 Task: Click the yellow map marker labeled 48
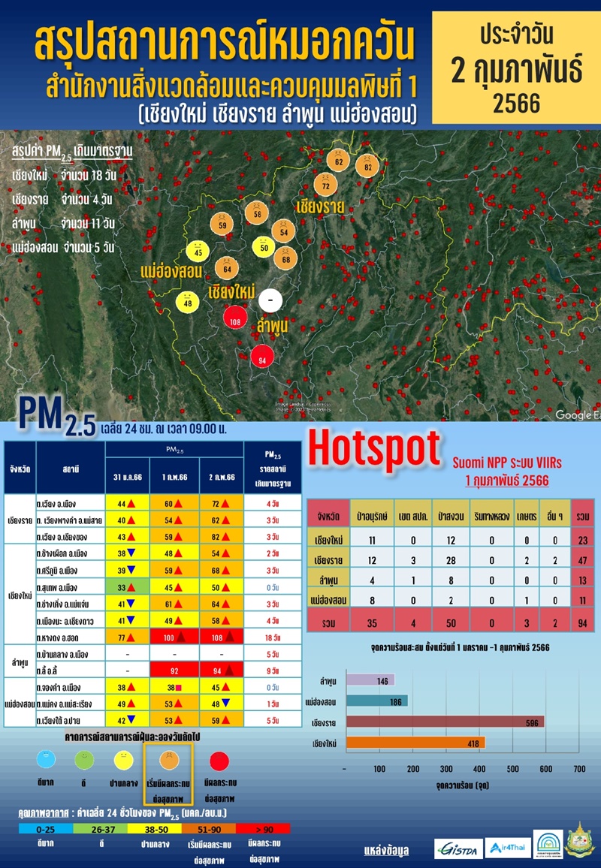(x=188, y=303)
